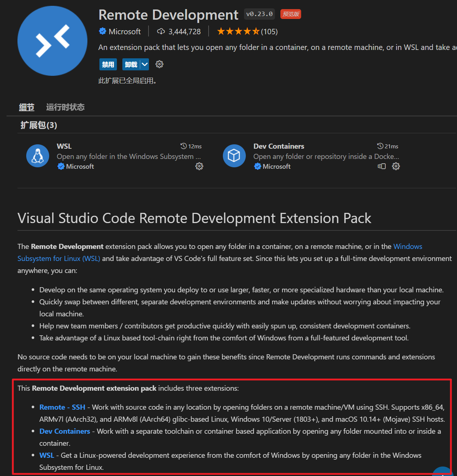Click the Visual Studio Code Remote Development heading
The image size is (457, 476).
tap(194, 218)
